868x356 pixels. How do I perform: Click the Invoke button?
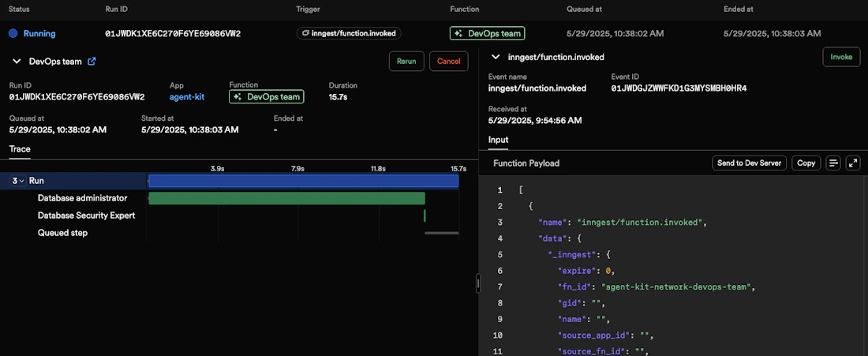(841, 57)
